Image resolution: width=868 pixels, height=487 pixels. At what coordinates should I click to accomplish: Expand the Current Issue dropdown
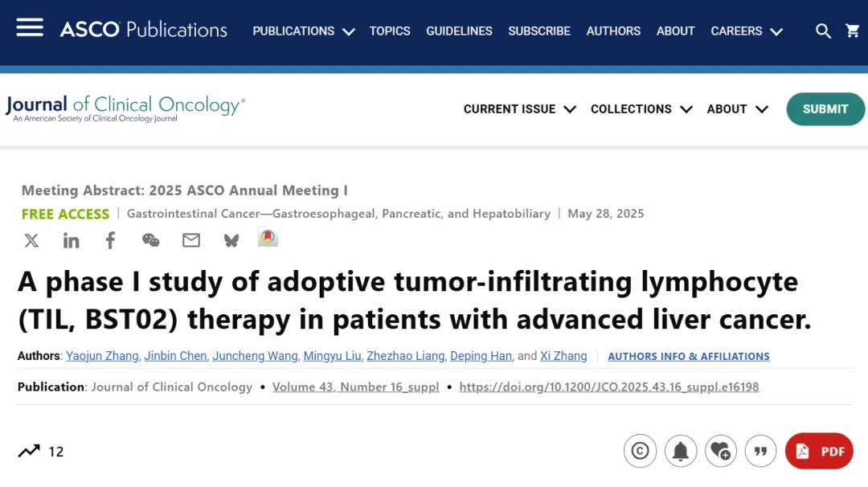coord(519,109)
